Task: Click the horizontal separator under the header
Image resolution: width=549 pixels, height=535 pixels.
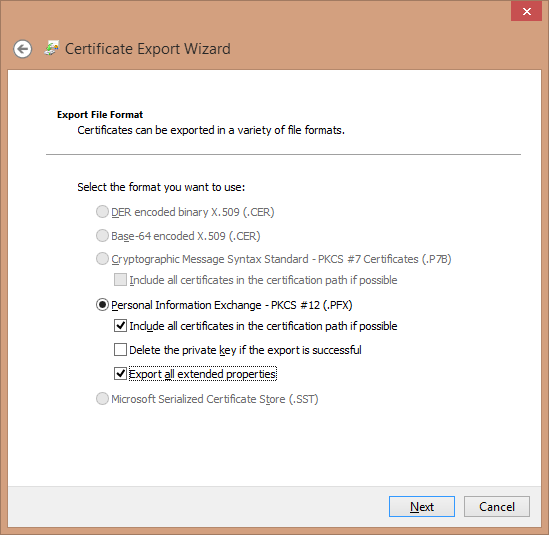Action: tap(283, 154)
